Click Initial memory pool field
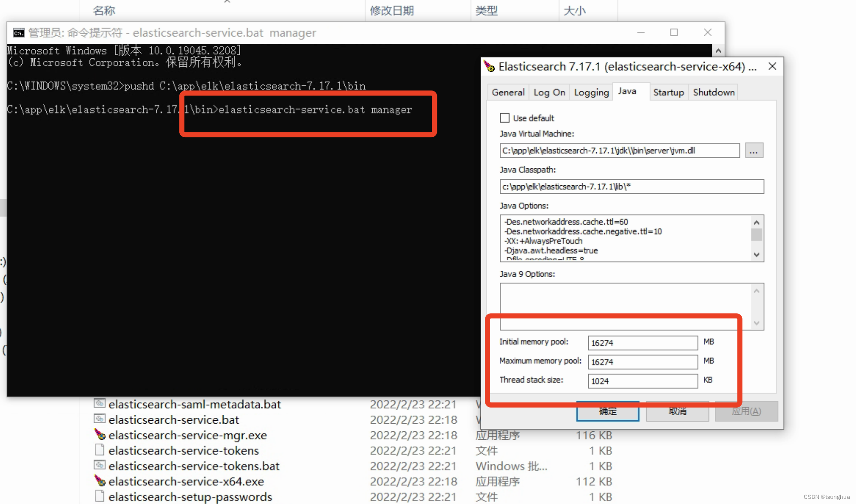This screenshot has width=856, height=504. point(642,343)
